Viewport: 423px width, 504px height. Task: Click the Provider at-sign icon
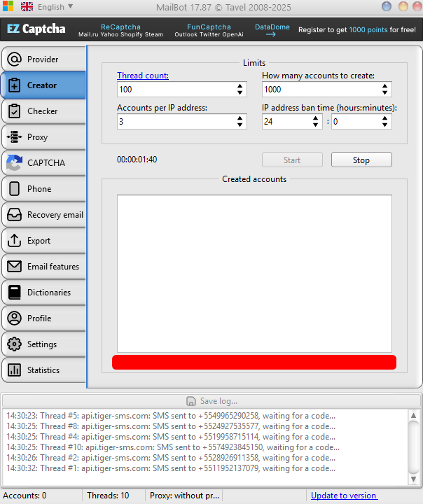(x=15, y=59)
